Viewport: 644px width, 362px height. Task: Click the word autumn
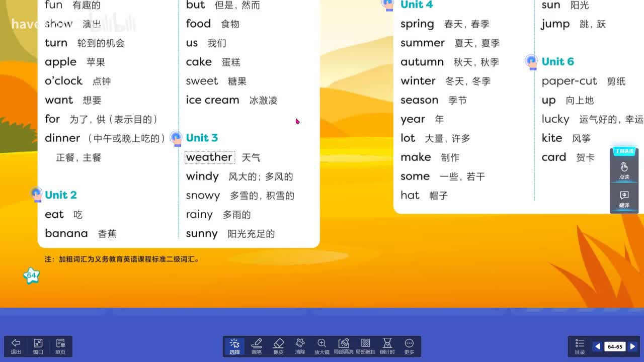tap(422, 62)
